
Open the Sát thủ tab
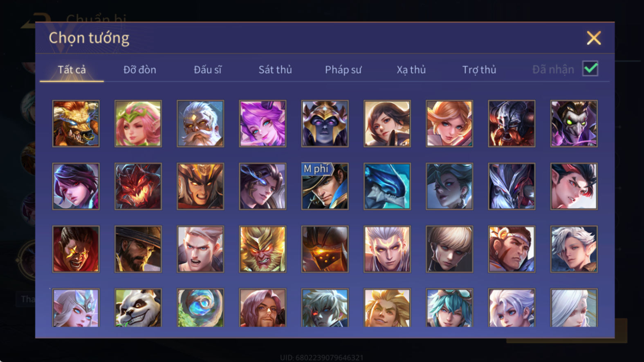tap(275, 69)
